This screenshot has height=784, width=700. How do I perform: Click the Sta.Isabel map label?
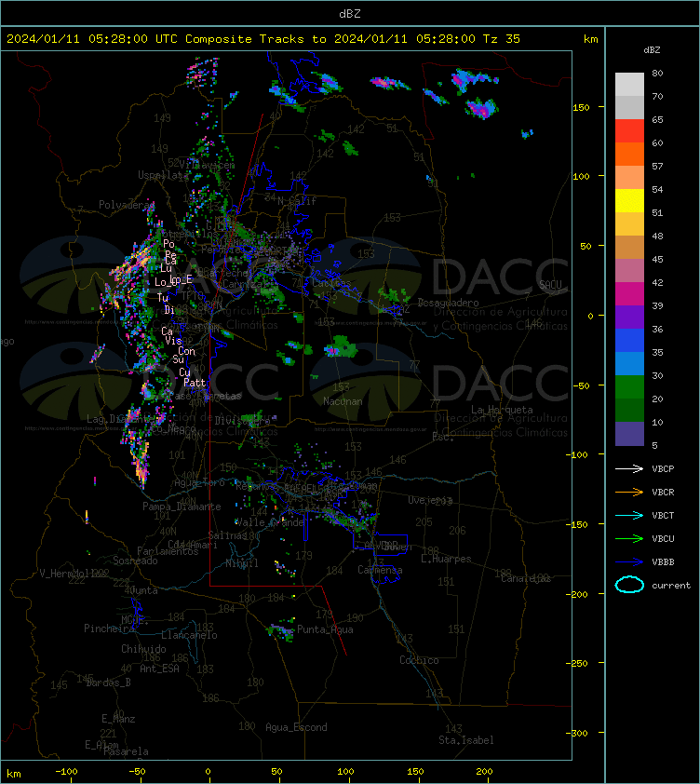(466, 740)
